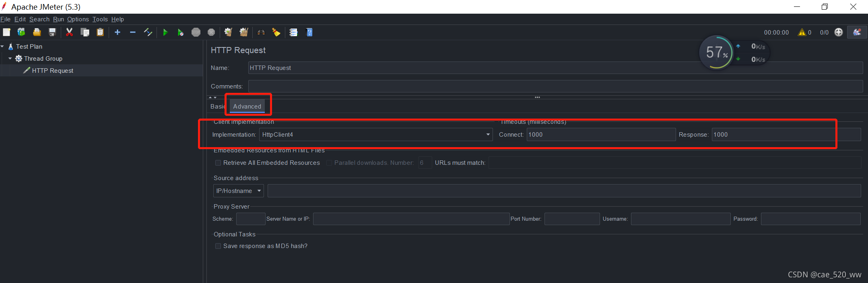Reset search with the broom icon

pyautogui.click(x=276, y=32)
